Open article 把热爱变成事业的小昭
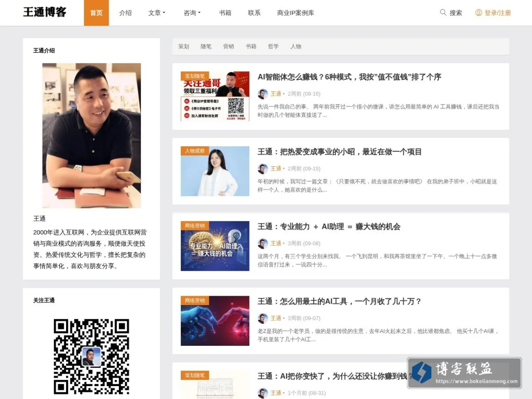 pos(340,152)
